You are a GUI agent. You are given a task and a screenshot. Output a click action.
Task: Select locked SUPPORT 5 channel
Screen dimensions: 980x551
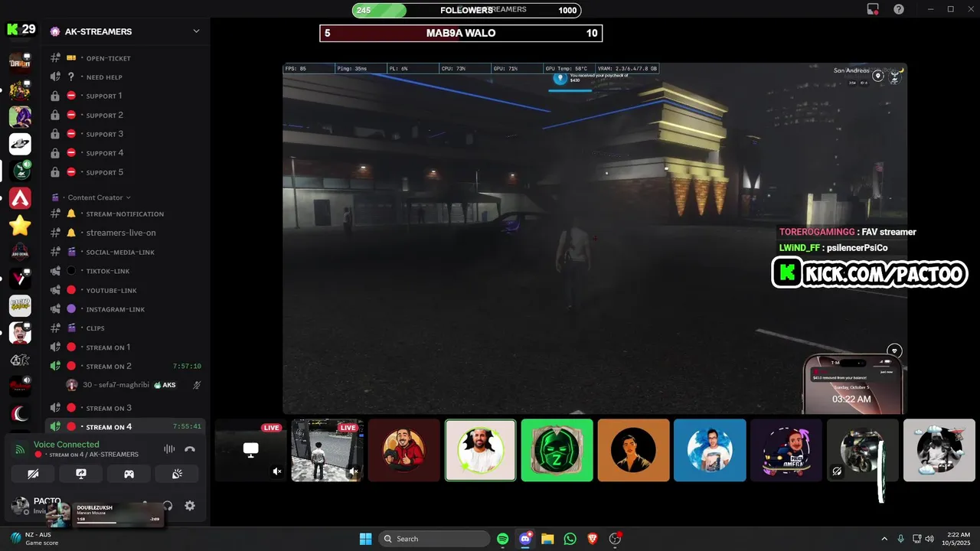[x=126, y=172]
